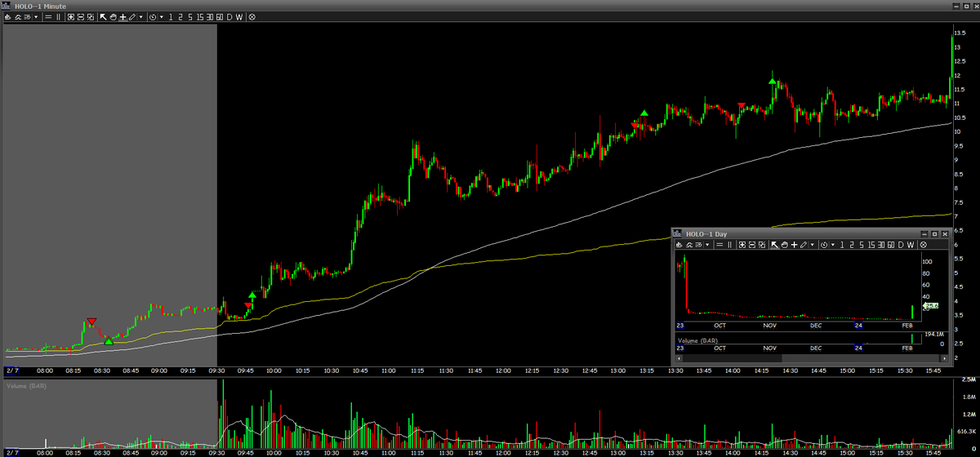Set 15-minute interval in 1 Day window

[x=871, y=245]
